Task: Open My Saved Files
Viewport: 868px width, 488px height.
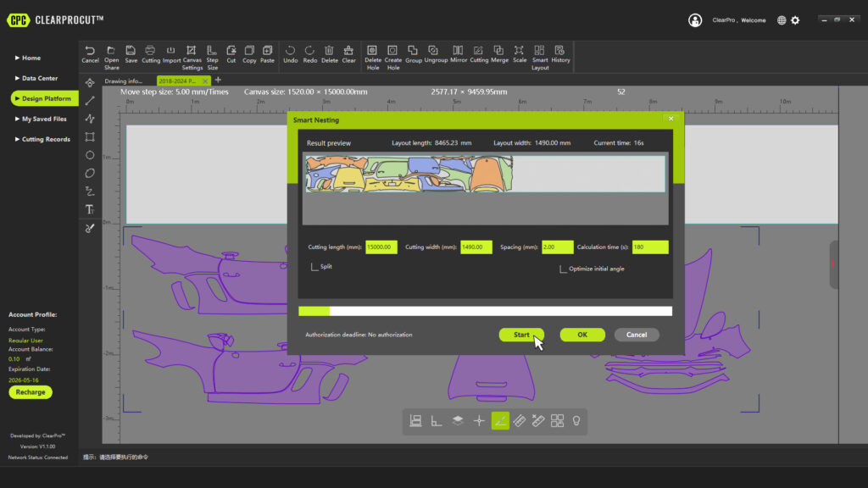Action: point(41,119)
